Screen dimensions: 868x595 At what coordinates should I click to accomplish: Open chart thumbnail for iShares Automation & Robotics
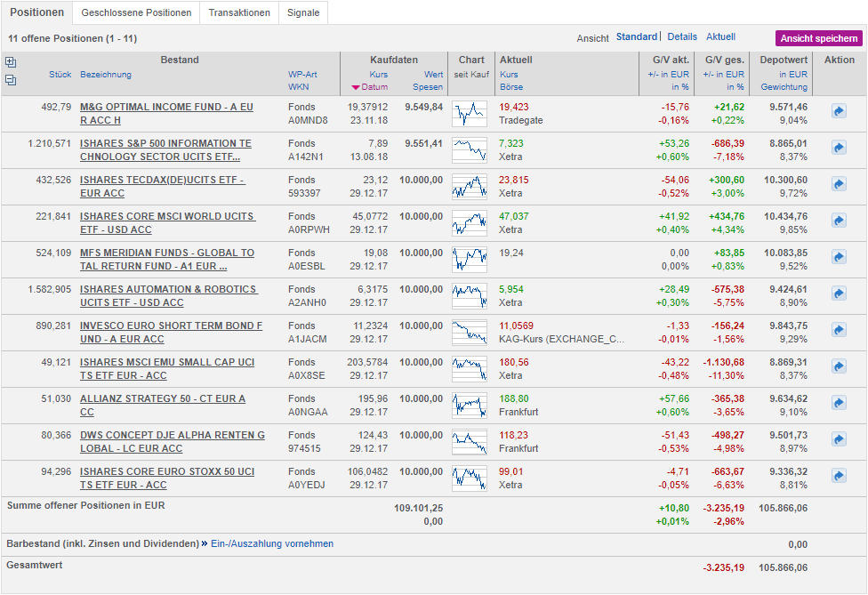469,293
